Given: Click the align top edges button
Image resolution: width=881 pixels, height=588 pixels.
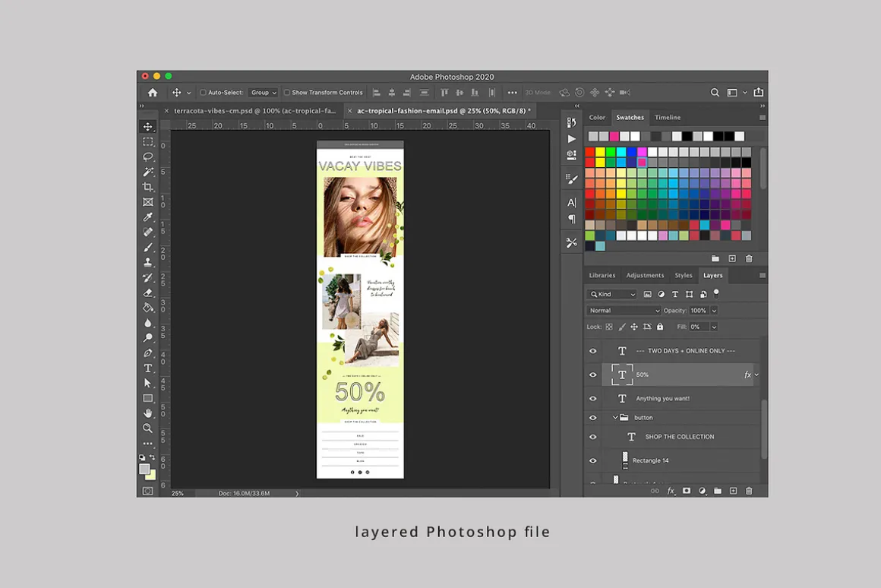Looking at the screenshot, I should coord(444,92).
